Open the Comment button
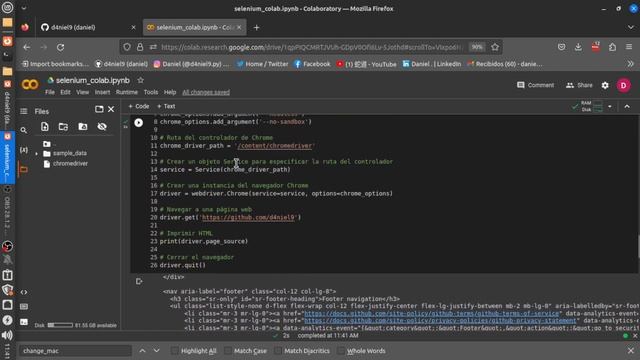 click(536, 85)
